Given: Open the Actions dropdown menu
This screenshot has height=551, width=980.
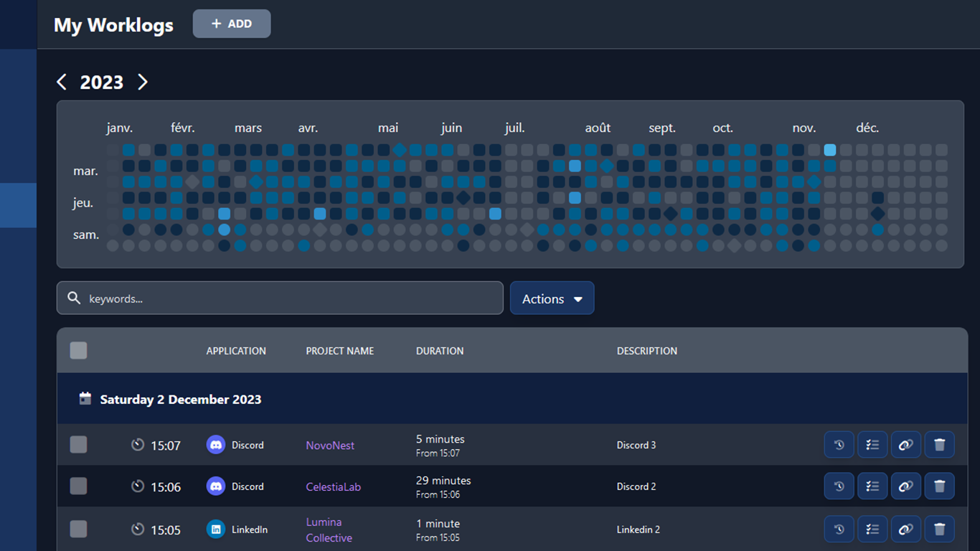Looking at the screenshot, I should click(x=552, y=298).
